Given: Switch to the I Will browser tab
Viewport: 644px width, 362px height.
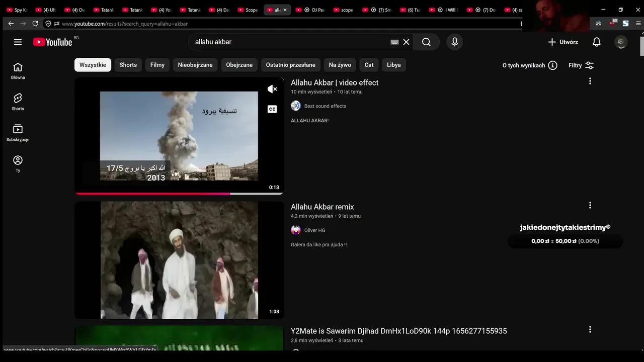Looking at the screenshot, I should click(x=443, y=10).
